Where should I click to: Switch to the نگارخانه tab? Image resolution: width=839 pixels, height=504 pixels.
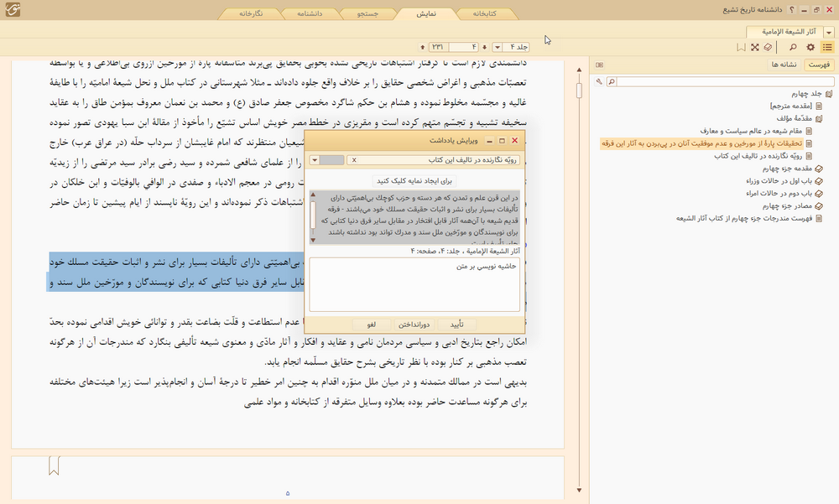tap(251, 13)
